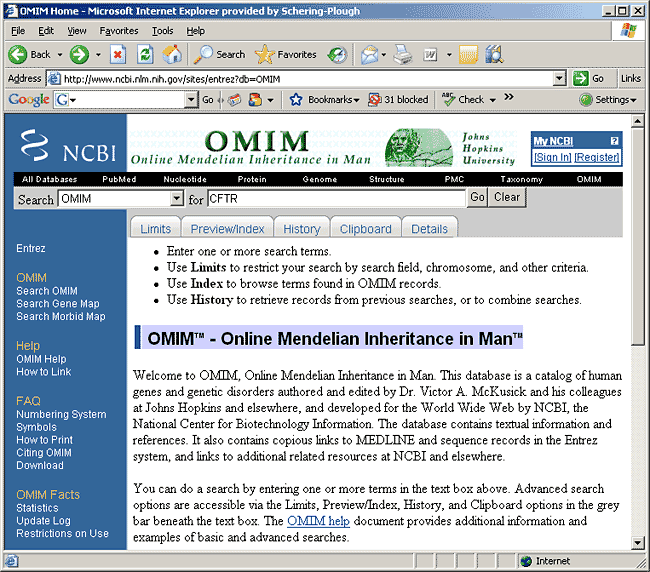
Task: Click the green Go arrow beside address bar
Action: pos(581,78)
